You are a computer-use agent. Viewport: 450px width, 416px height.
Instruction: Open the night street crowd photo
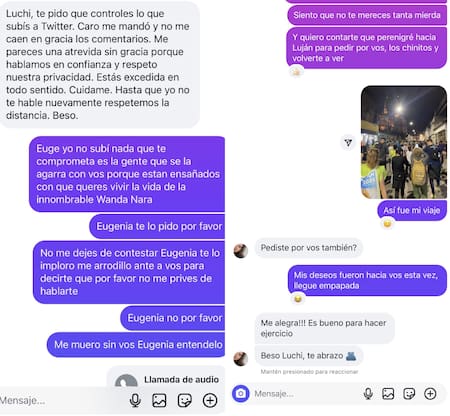pos(404,142)
